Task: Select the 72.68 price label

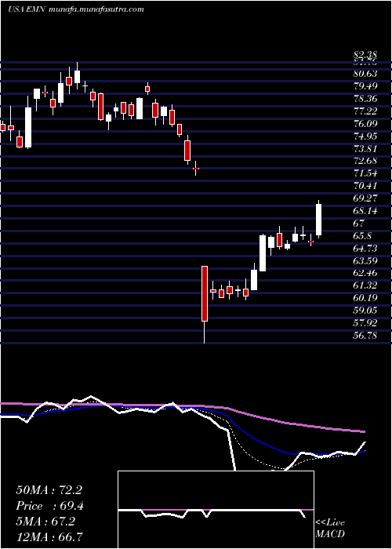Action: (365, 162)
